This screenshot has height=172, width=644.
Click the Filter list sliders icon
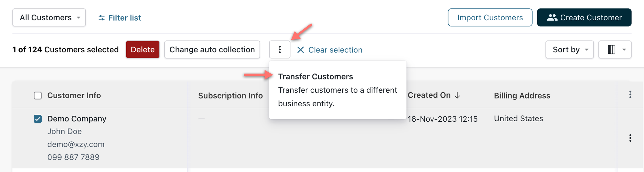pyautogui.click(x=101, y=18)
